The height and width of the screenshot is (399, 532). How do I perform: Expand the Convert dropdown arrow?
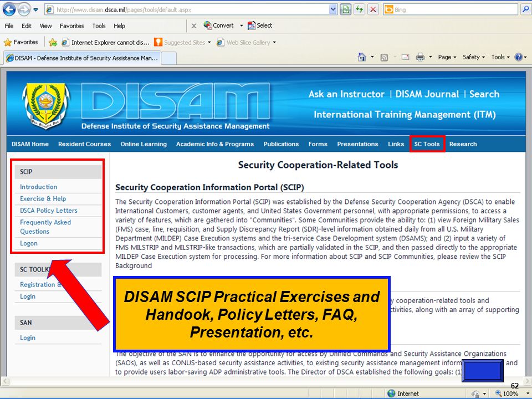click(241, 25)
